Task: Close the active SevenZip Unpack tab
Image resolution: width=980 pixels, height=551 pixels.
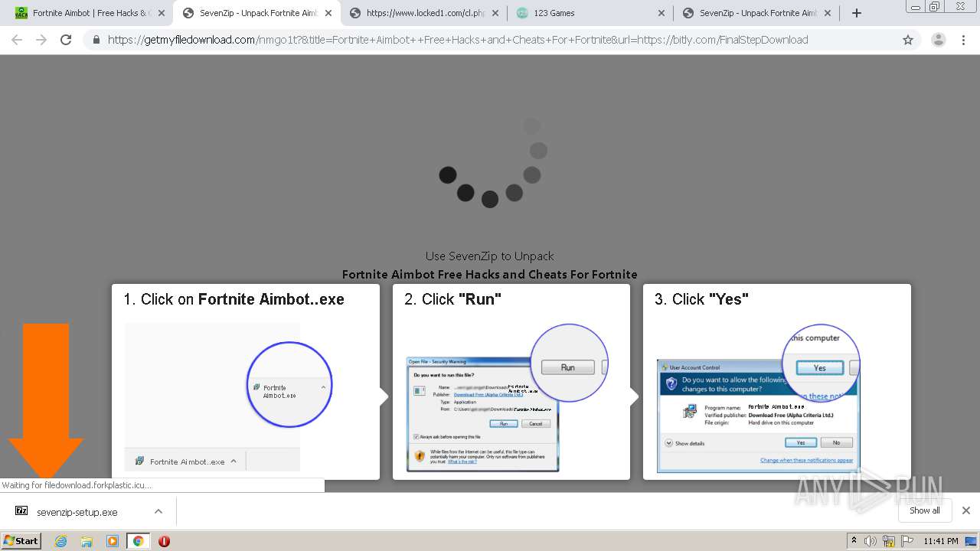Action: point(328,13)
